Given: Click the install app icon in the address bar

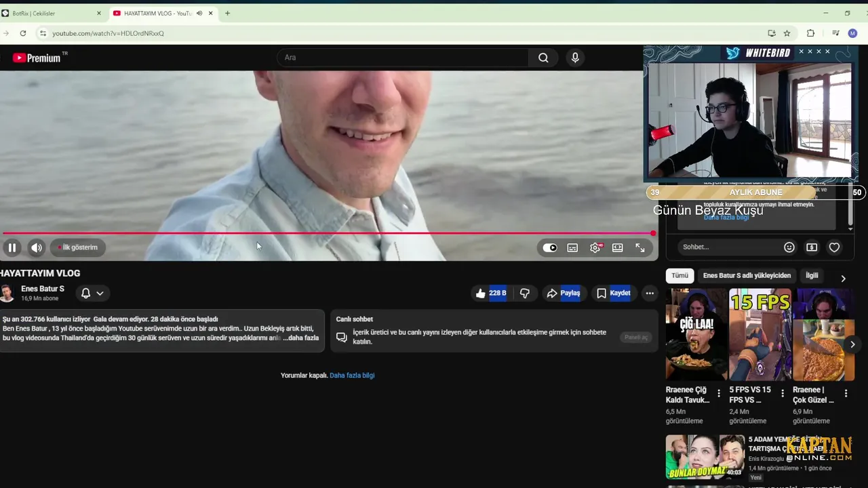Looking at the screenshot, I should pos(772,33).
